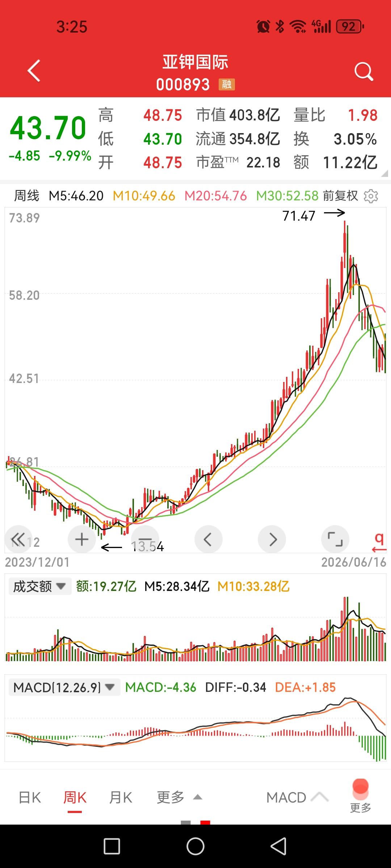Image resolution: width=391 pixels, height=868 pixels.
Task: Tap the 71.47 high price marker
Action: tap(299, 216)
